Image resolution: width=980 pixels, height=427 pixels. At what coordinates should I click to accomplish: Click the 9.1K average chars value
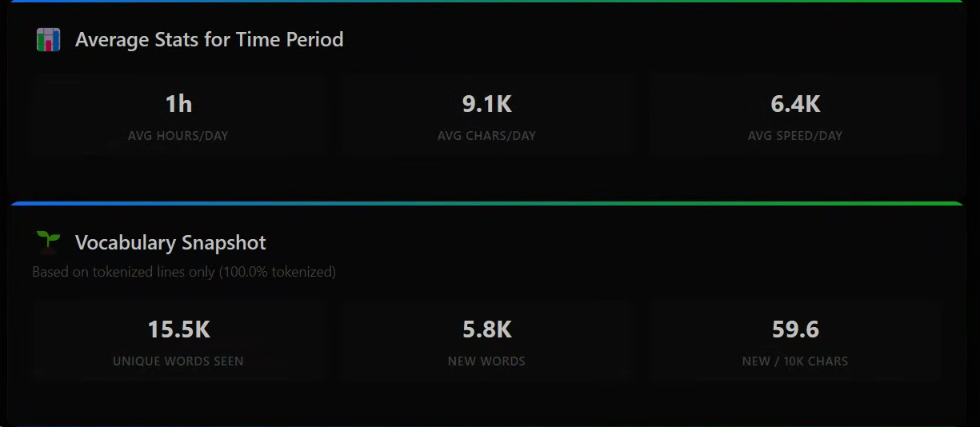click(486, 104)
